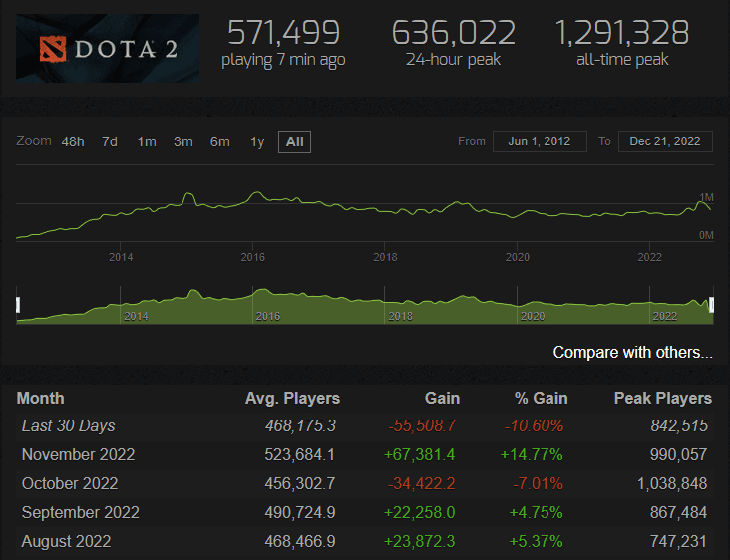Click the Month column header
This screenshot has width=730, height=560.
pos(41,398)
